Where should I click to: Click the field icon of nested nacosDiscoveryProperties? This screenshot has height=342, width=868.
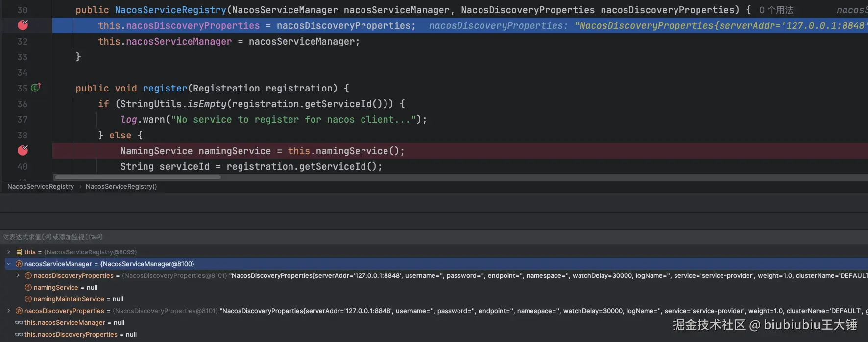tap(28, 275)
